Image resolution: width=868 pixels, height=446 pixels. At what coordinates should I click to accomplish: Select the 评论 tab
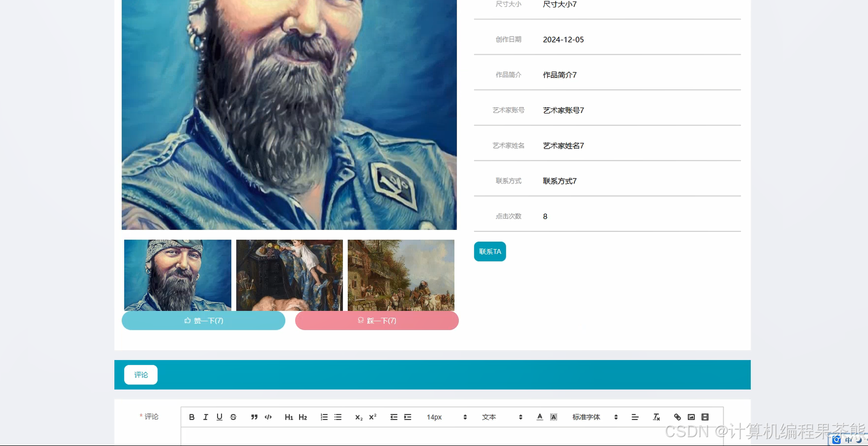click(141, 375)
